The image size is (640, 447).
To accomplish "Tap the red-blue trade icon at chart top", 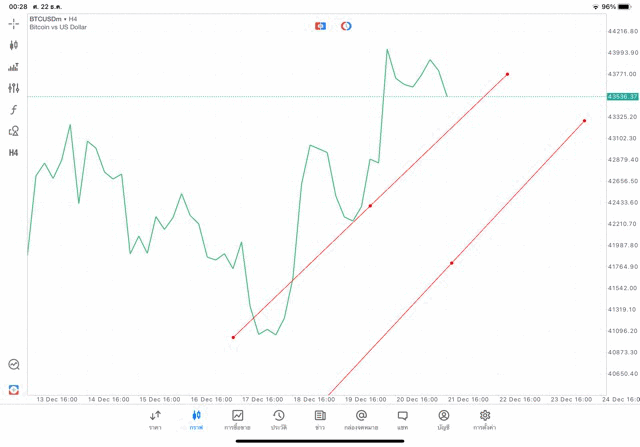I will [x=320, y=26].
